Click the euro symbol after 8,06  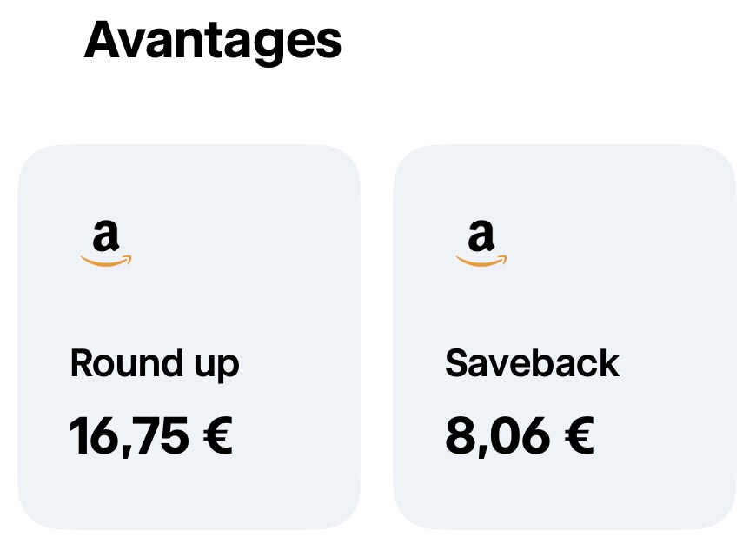pos(579,436)
